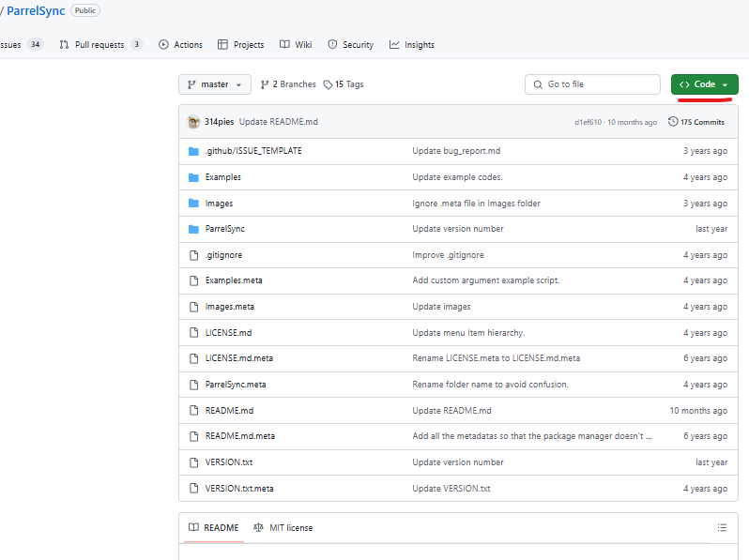The width and height of the screenshot is (749, 560).
Task: Click file icon beside Examples.meta
Action: (x=194, y=280)
